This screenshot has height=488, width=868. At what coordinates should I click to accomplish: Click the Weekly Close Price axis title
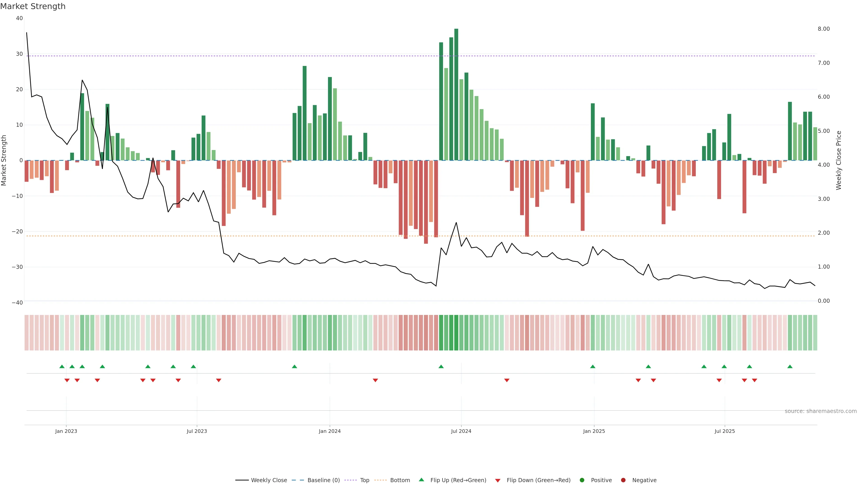click(839, 160)
